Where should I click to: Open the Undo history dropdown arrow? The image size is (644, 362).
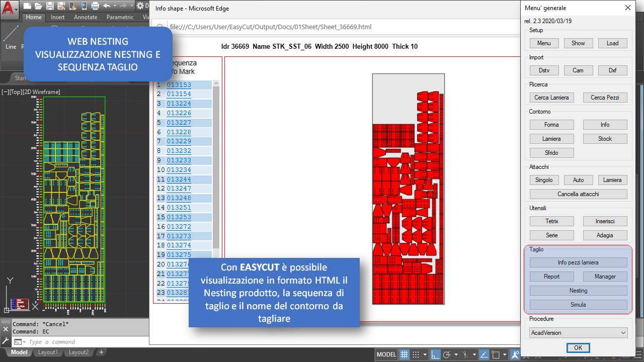tap(115, 6)
